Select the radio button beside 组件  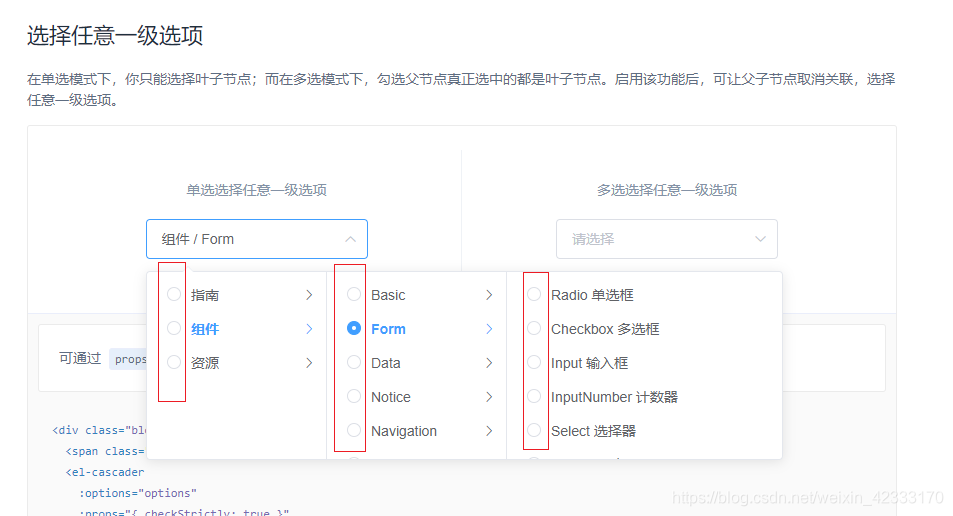click(x=174, y=328)
